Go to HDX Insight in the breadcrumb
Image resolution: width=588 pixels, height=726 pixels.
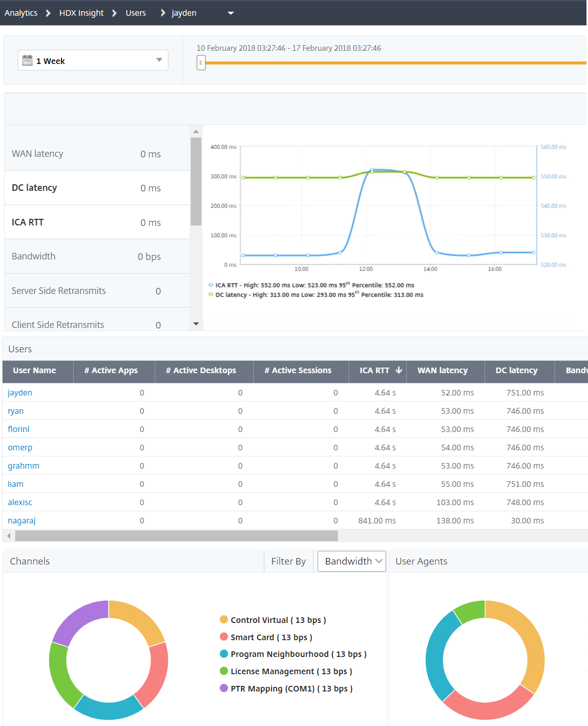(81, 13)
